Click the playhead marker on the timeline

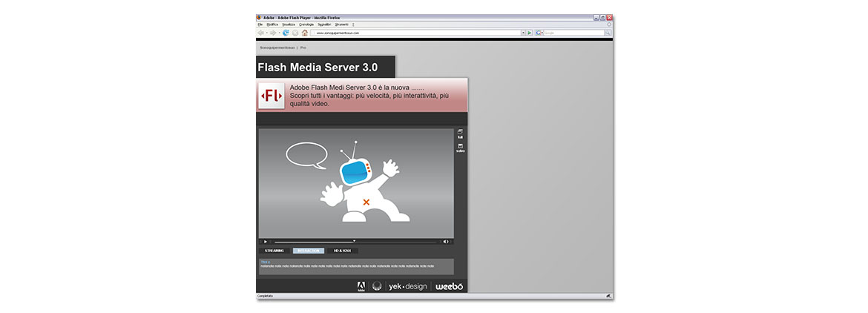pyautogui.click(x=355, y=240)
